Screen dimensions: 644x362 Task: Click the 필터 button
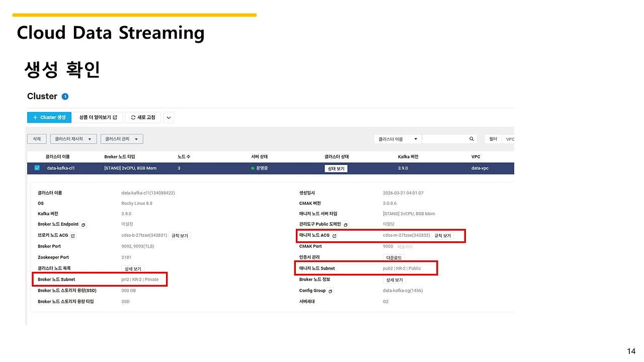493,139
